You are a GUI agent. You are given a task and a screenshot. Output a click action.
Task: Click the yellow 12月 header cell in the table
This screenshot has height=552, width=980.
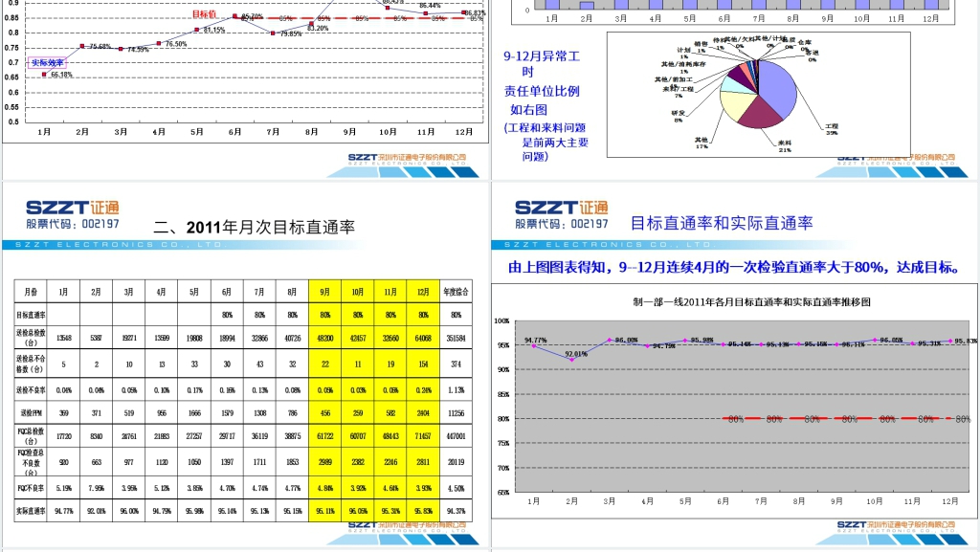[x=424, y=292]
